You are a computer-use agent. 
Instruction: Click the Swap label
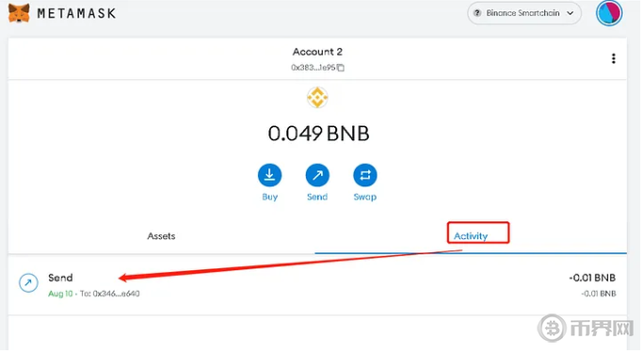tap(365, 197)
